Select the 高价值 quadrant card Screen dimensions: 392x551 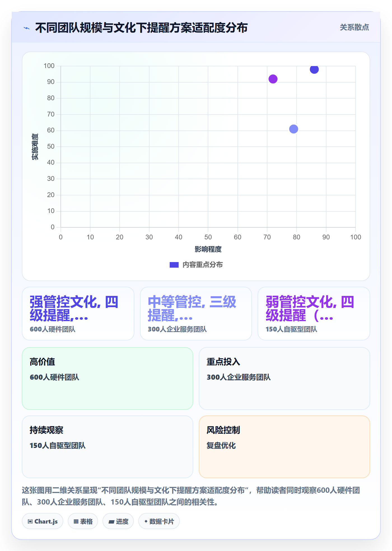pyautogui.click(x=108, y=379)
